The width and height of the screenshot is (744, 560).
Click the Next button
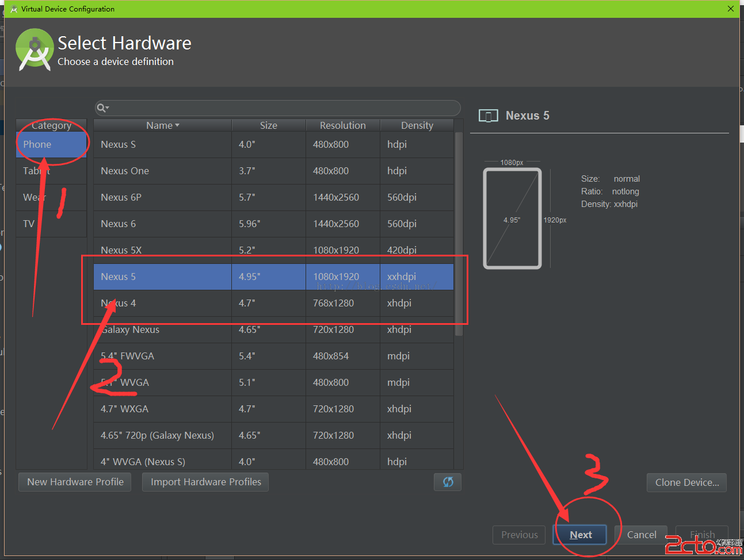pyautogui.click(x=581, y=535)
